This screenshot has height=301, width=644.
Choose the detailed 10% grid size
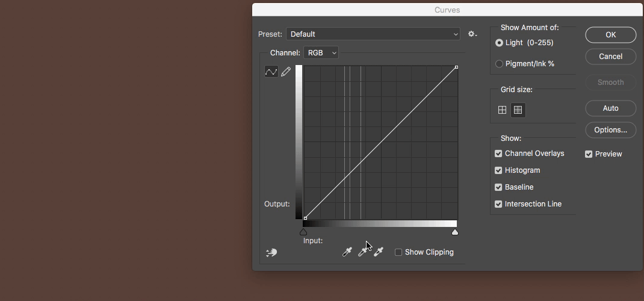point(518,110)
